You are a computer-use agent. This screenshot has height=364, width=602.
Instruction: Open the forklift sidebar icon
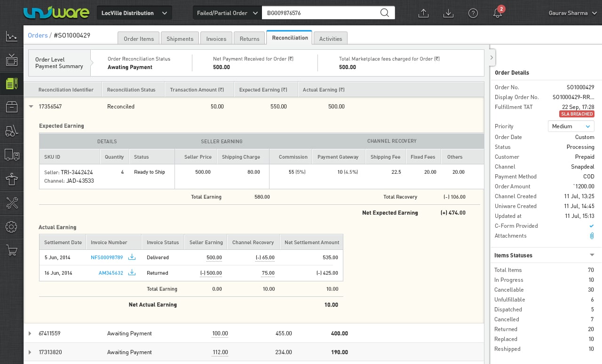pos(12,131)
